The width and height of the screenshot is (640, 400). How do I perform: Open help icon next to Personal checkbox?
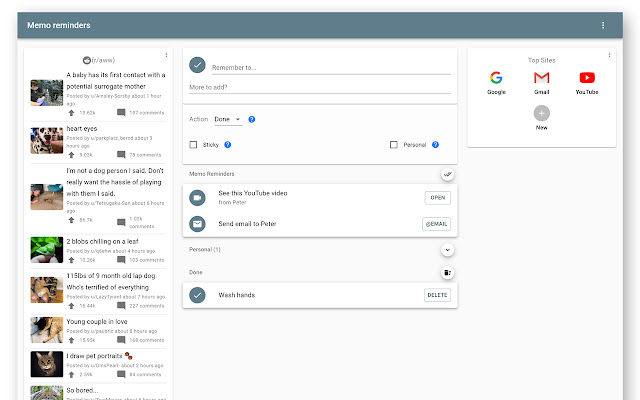point(436,144)
